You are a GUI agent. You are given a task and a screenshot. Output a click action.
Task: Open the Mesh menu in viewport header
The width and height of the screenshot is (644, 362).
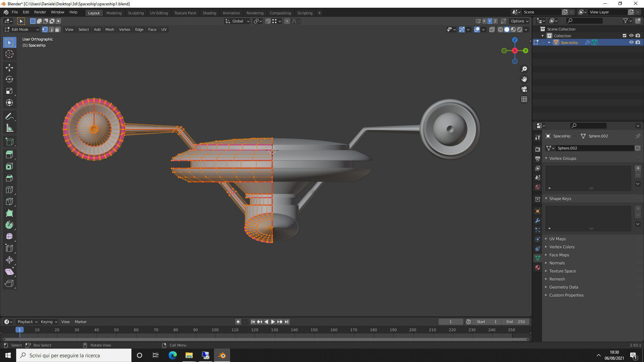(x=110, y=29)
